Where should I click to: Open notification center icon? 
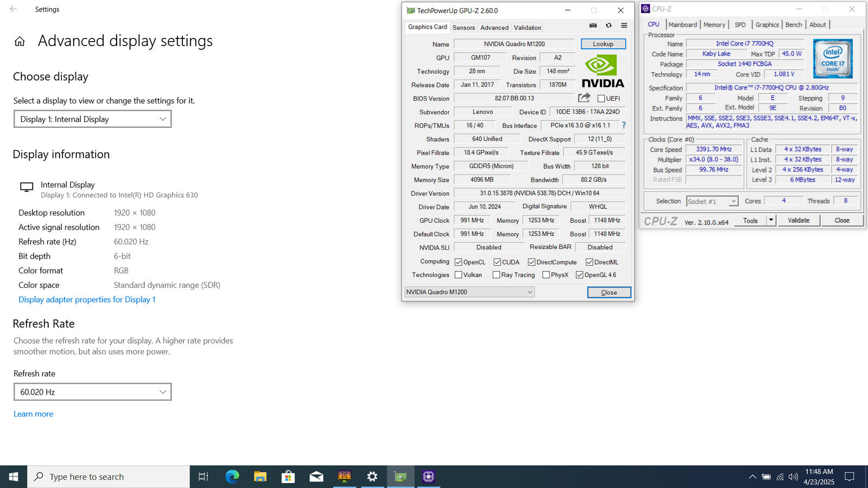click(x=850, y=477)
